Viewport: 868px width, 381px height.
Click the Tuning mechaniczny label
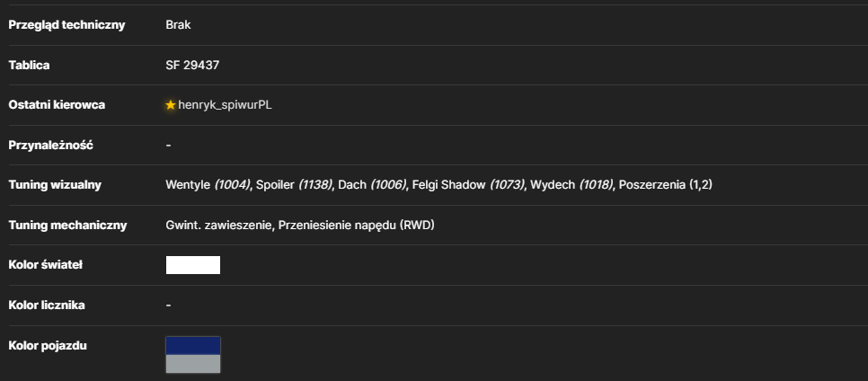coord(68,226)
